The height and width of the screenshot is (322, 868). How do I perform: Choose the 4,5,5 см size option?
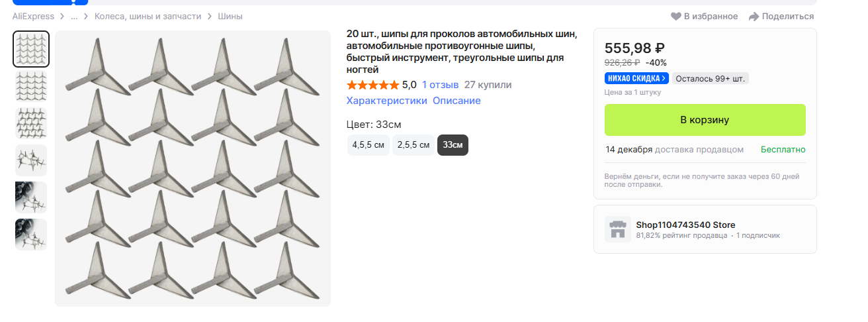(368, 145)
